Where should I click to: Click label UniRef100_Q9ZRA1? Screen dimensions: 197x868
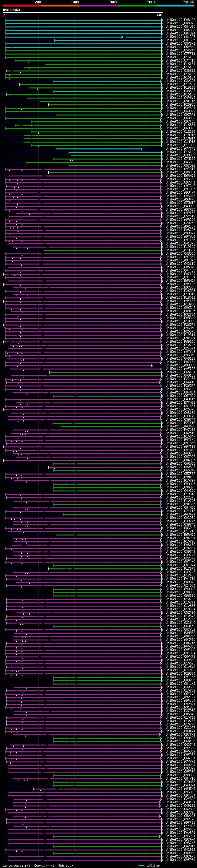[x=180, y=115]
